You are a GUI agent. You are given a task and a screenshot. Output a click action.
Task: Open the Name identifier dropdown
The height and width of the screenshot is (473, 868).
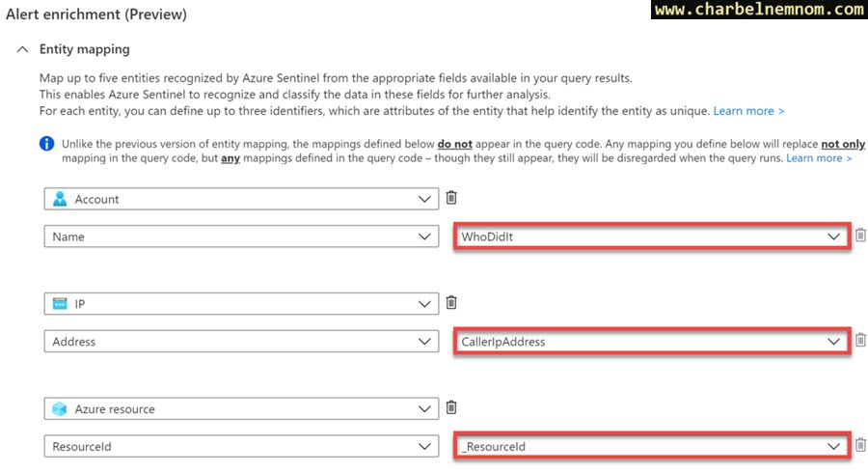pos(241,236)
